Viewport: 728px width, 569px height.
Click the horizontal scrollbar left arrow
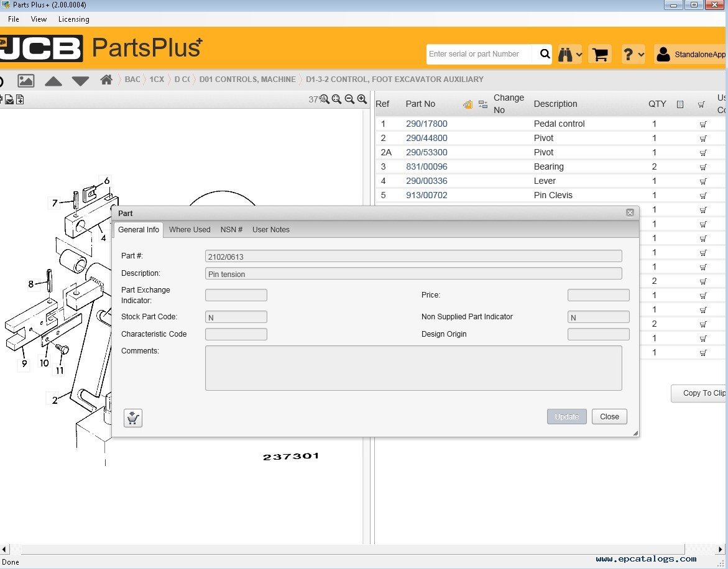(4, 550)
